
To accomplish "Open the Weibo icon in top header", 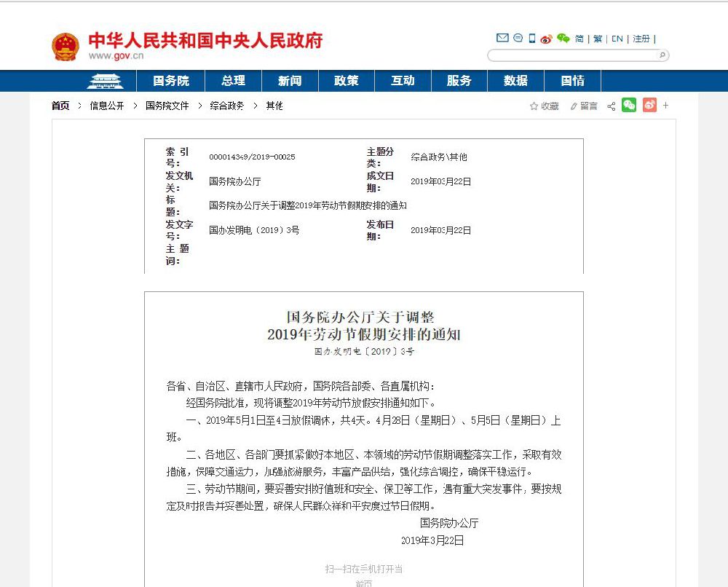I will tap(547, 39).
